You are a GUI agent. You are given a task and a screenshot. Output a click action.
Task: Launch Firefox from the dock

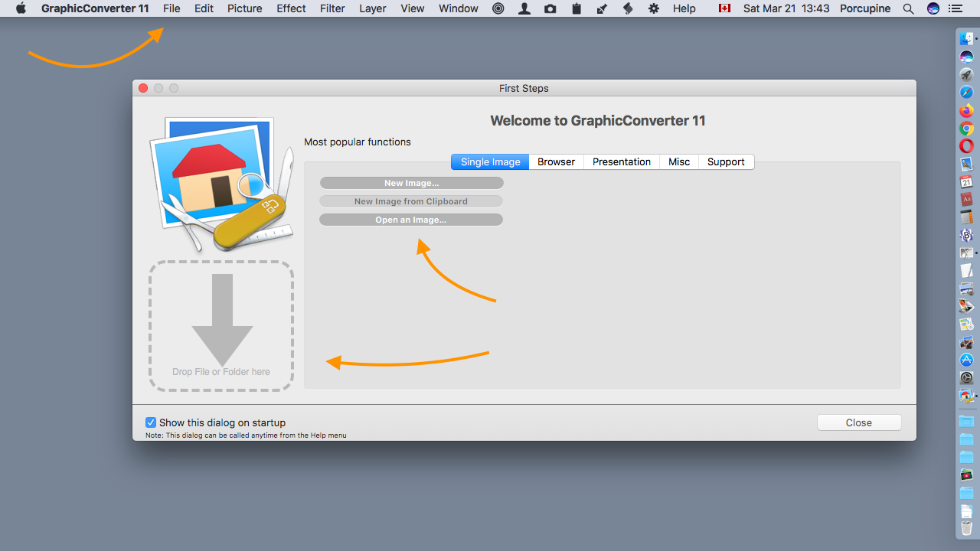[966, 111]
